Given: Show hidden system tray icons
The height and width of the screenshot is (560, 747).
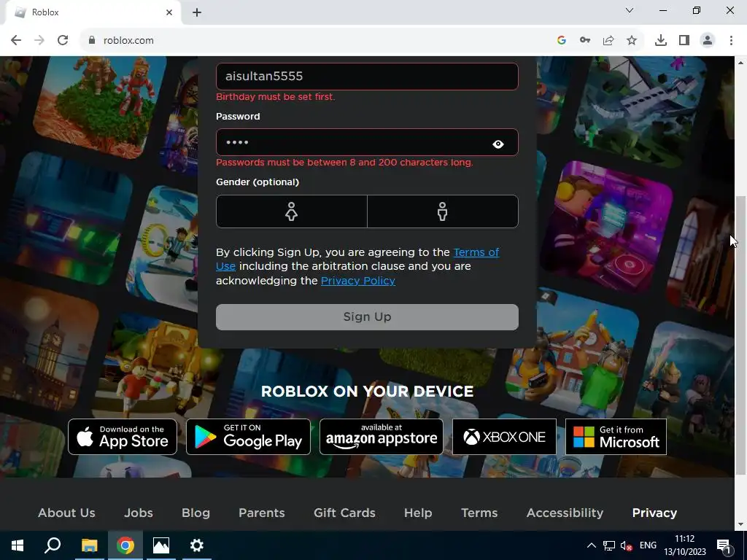Looking at the screenshot, I should [x=591, y=545].
